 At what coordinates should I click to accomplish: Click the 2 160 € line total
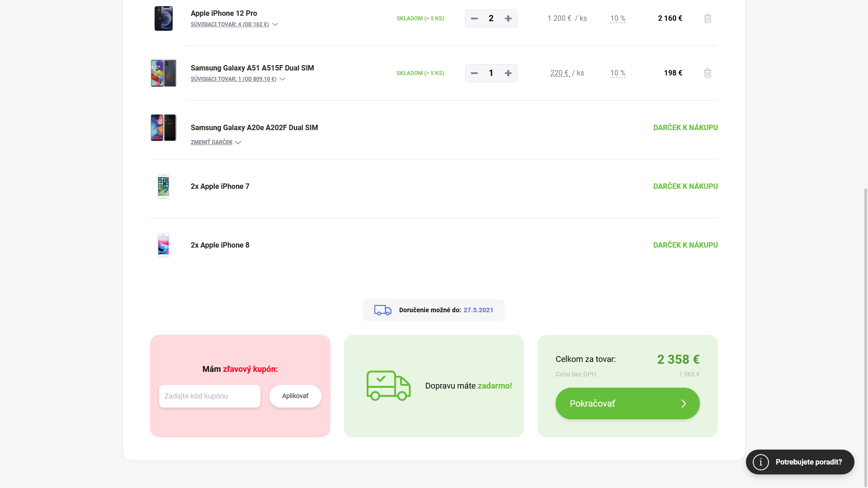[x=670, y=19]
